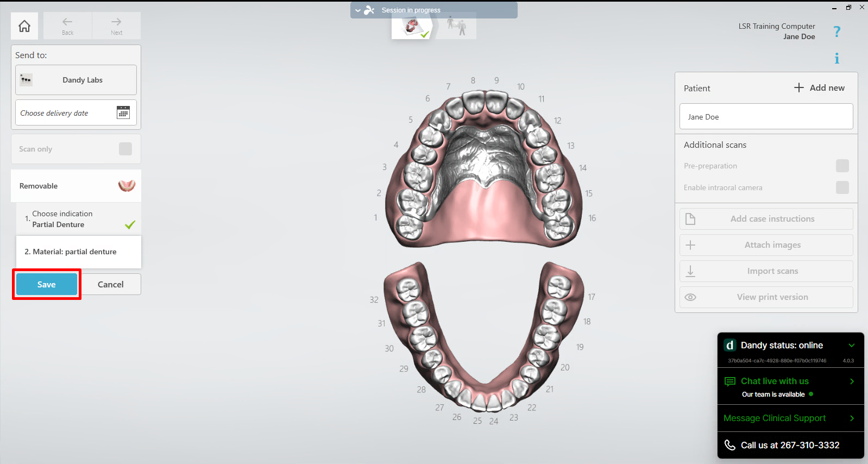
Task: Save the order form
Action: coord(47,284)
